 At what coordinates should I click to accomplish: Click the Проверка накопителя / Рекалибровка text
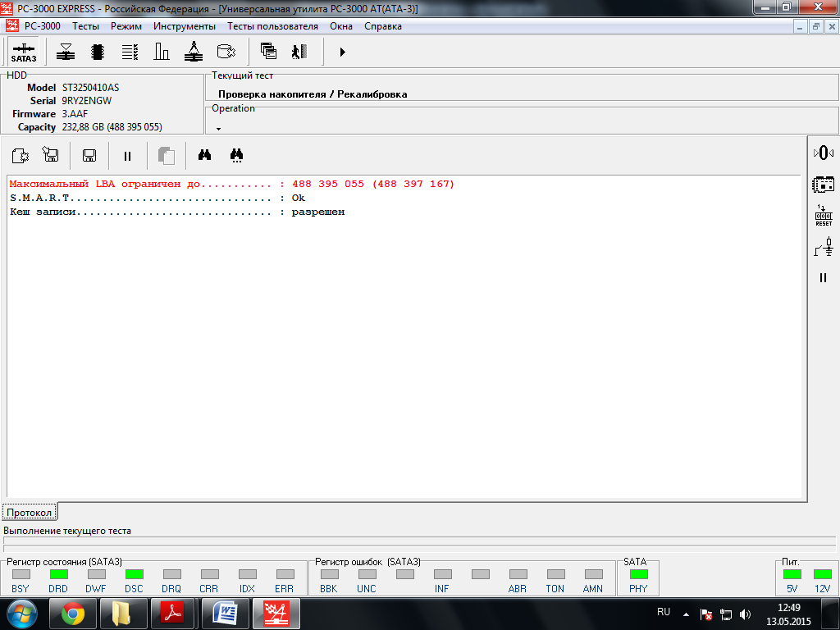point(313,94)
